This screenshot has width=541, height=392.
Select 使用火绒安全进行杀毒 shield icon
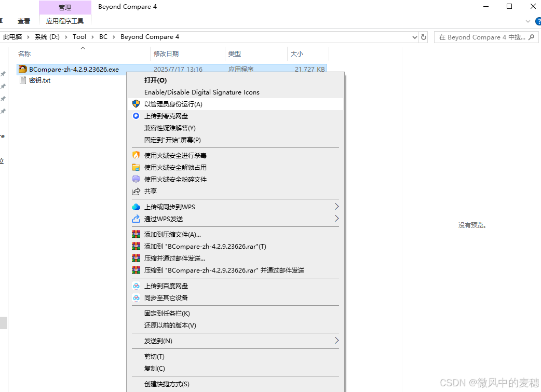tap(135, 156)
